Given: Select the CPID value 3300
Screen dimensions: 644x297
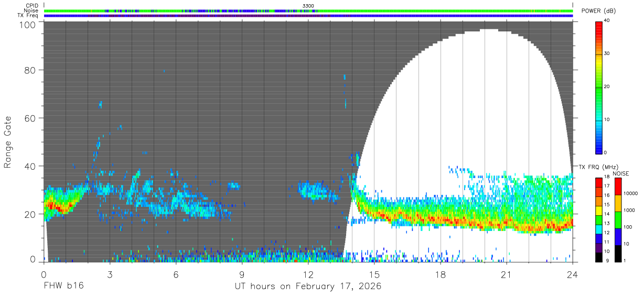Looking at the screenshot, I should tap(308, 6).
